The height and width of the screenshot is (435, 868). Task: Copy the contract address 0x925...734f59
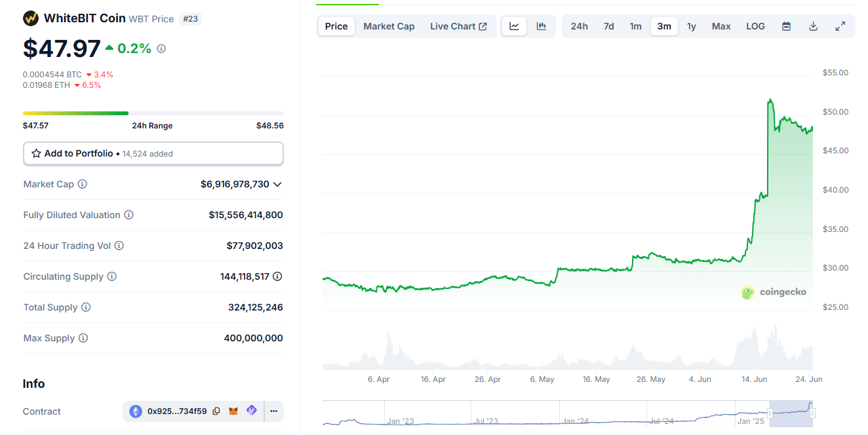[x=216, y=411]
